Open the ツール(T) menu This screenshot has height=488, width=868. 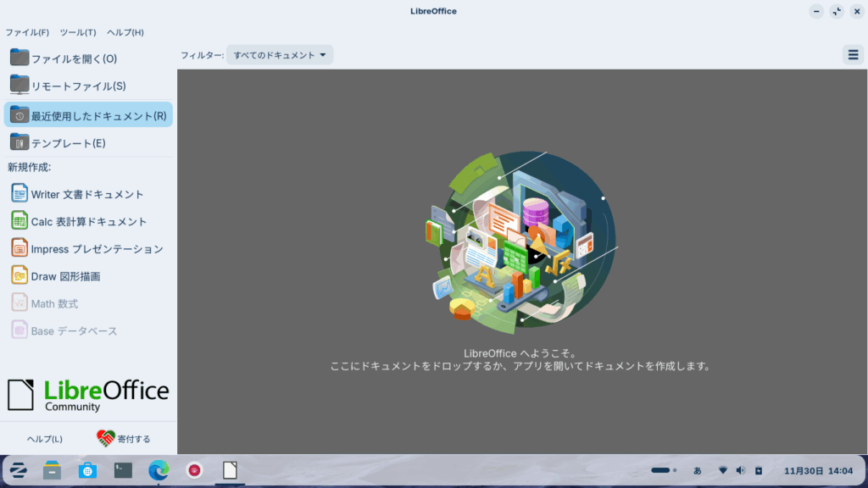tap(78, 32)
